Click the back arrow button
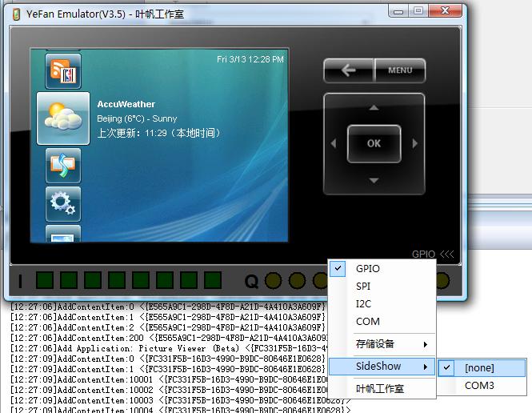 tap(349, 70)
